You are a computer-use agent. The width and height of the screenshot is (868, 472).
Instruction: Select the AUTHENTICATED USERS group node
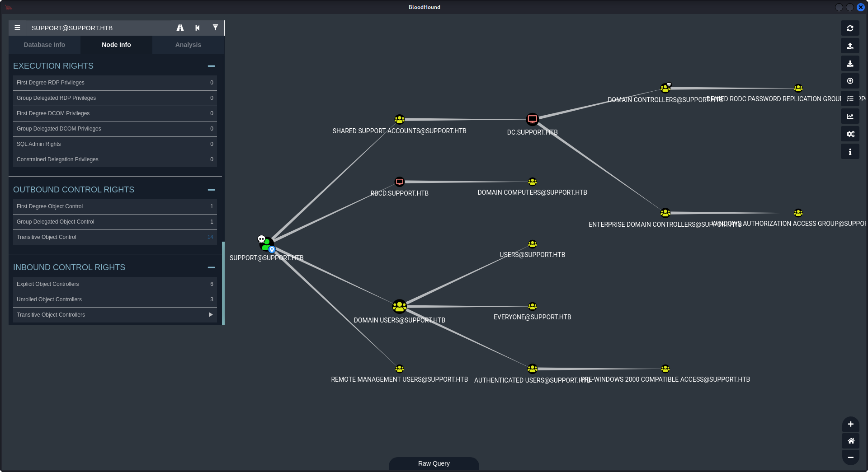[533, 369]
